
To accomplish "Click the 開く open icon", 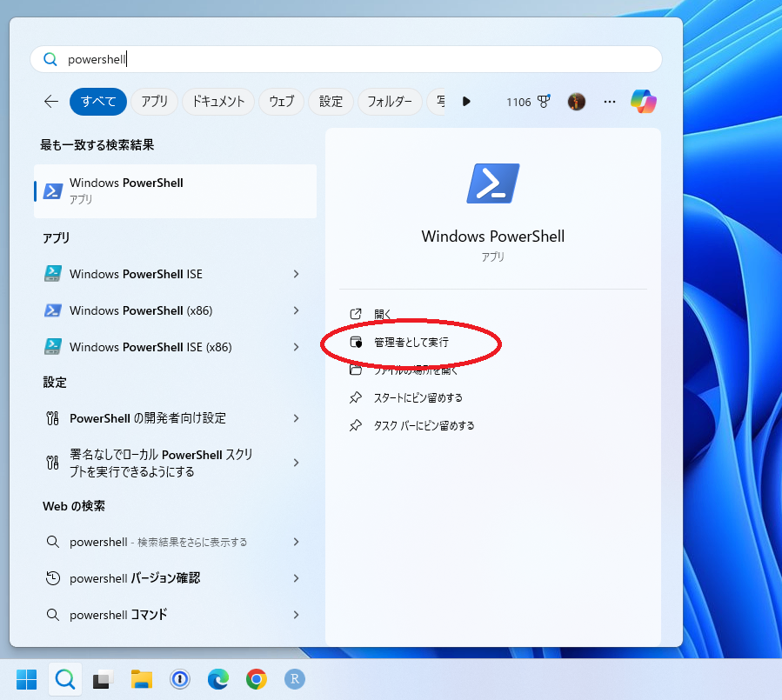I will [x=356, y=314].
